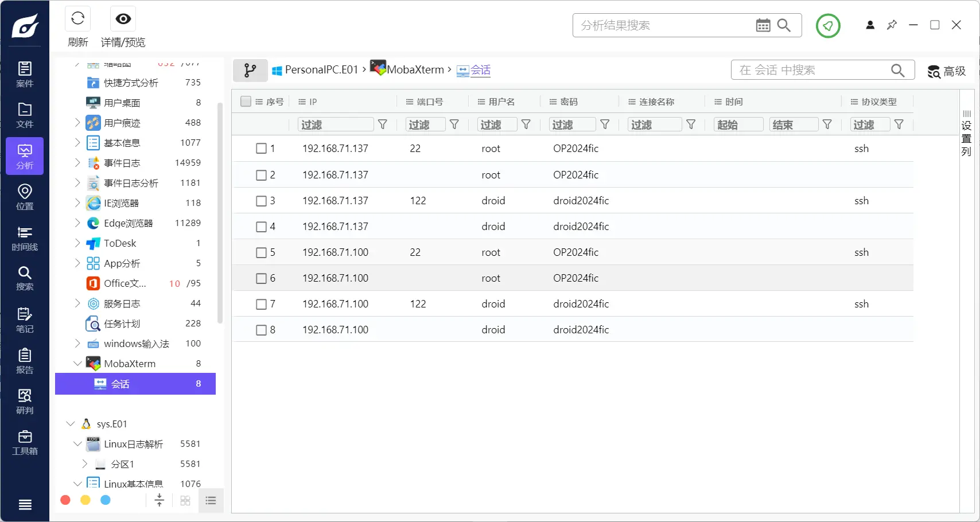Click the password column filter funnel icon
Viewport: 980px width, 522px height.
coord(605,124)
